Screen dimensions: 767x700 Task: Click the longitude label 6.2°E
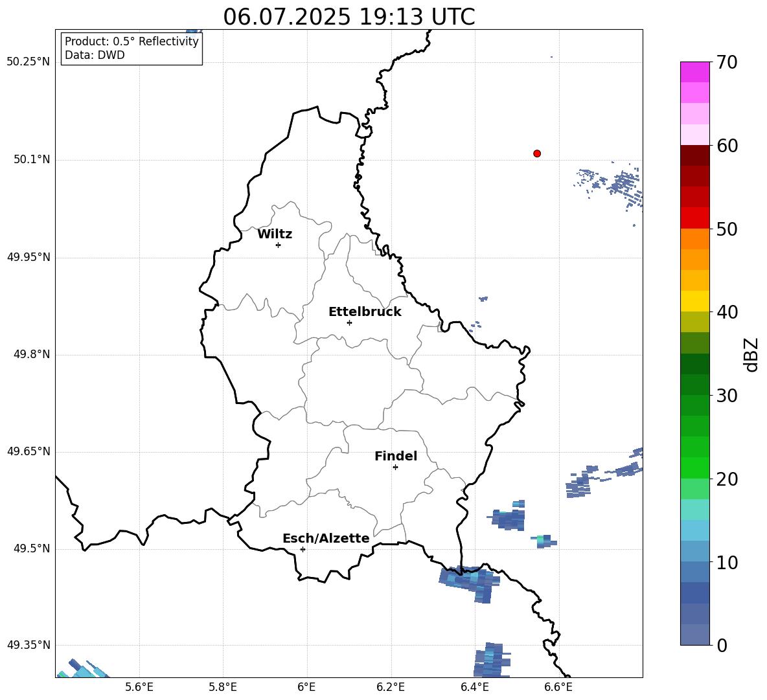[391, 687]
